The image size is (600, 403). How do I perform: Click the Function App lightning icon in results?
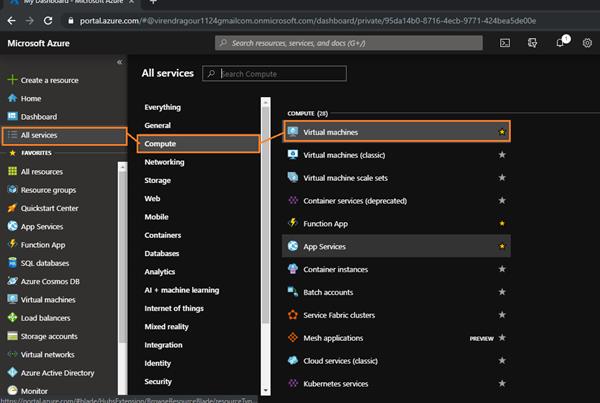tap(294, 223)
